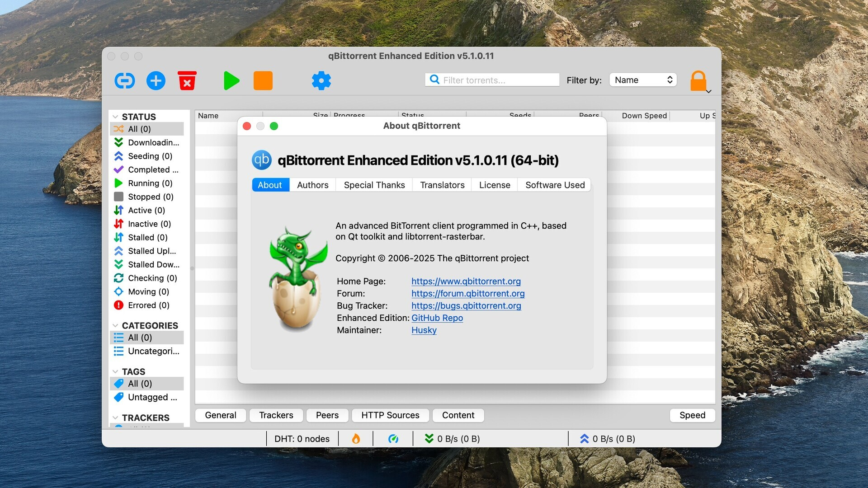
Task: Select the All (0) status filter
Action: 147,129
